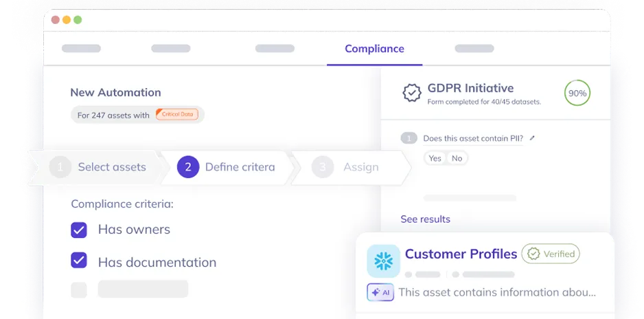
Task: Click the yellow window button
Action: 67,20
